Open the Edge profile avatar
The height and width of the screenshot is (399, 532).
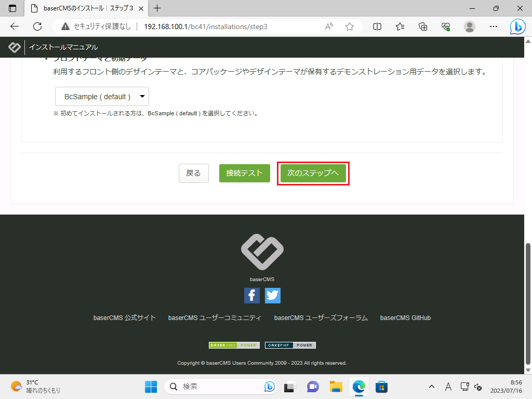pyautogui.click(x=469, y=26)
